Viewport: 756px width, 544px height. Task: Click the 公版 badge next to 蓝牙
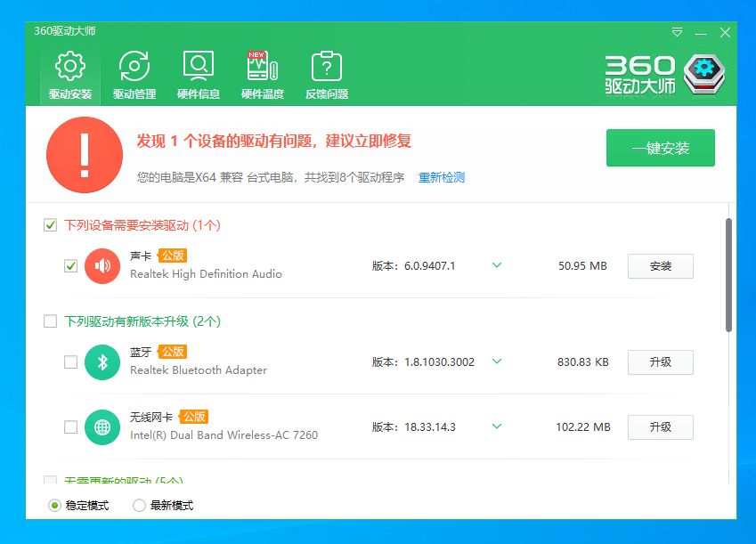173,352
